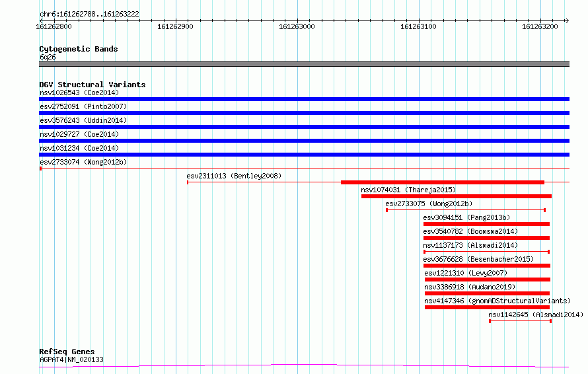Open the esv3576243 (Uddin2014) variant label
Viewport: 588px width, 374px height.
click(x=83, y=120)
